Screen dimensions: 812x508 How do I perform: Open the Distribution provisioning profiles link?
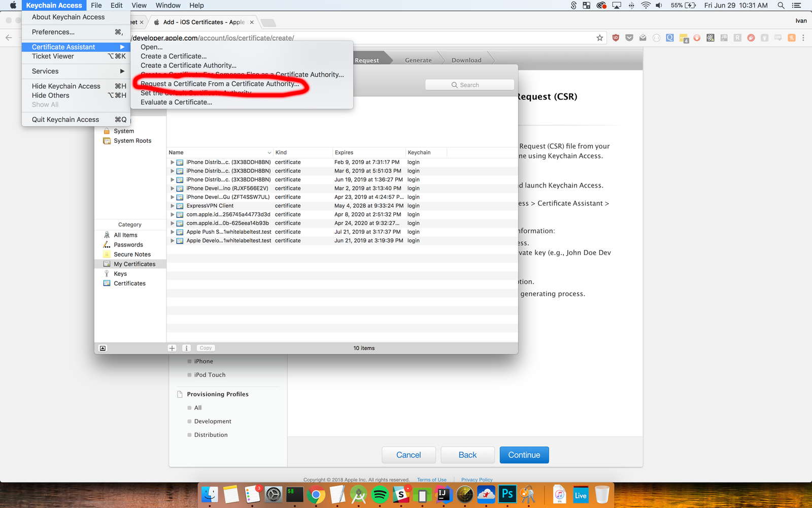[211, 435]
